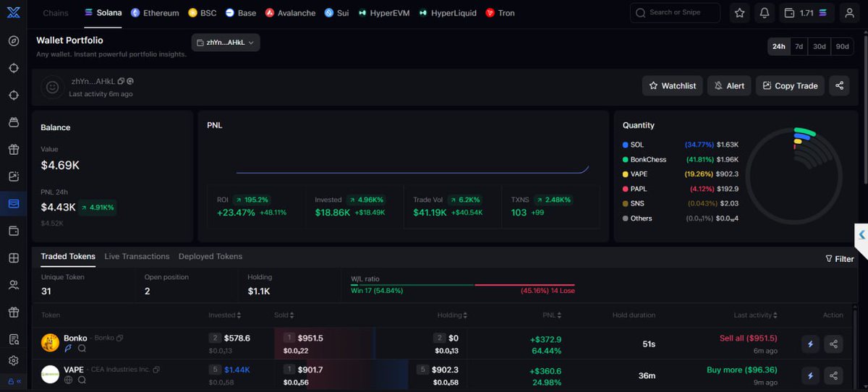The width and height of the screenshot is (868, 392).
Task: Click the share icon for VAPE row
Action: pyautogui.click(x=834, y=375)
